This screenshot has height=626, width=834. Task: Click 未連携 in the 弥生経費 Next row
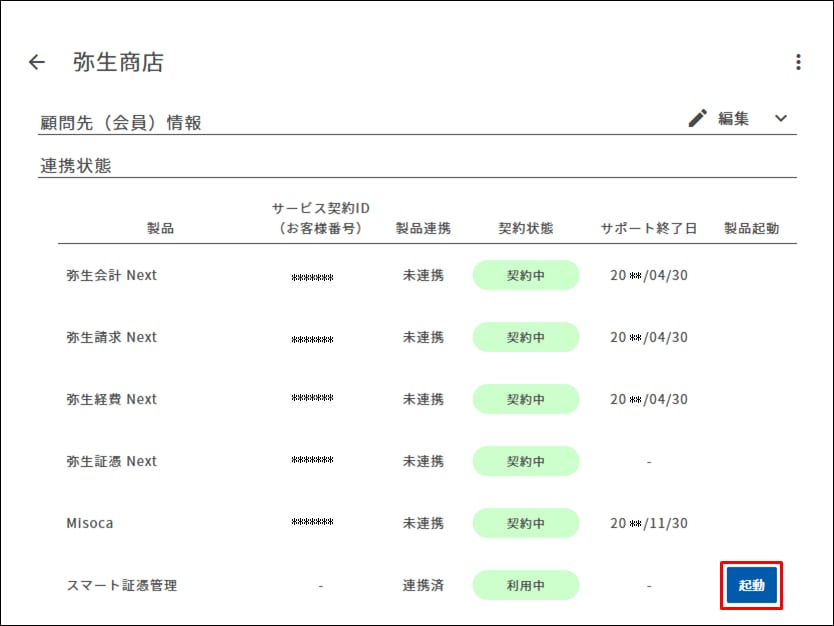pyautogui.click(x=423, y=399)
